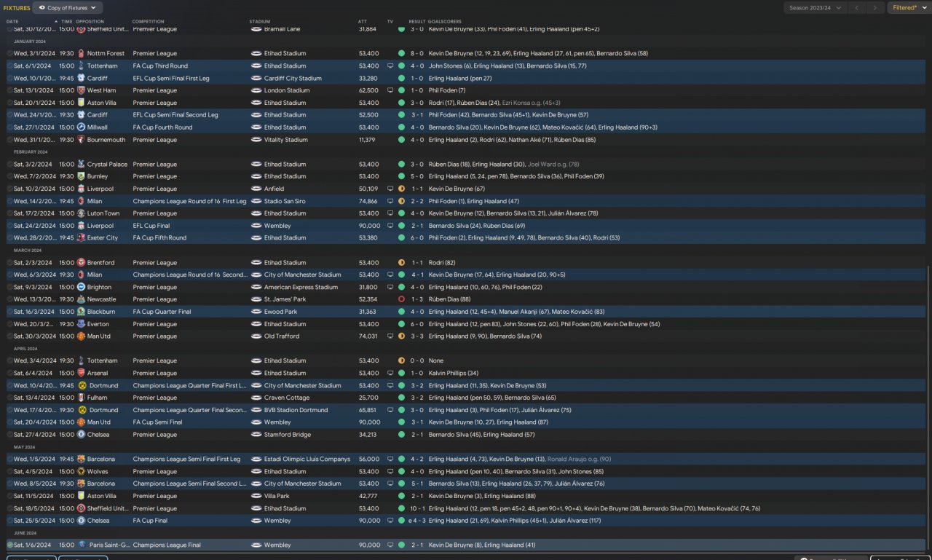Click the Millwall club badge
Image resolution: width=932 pixels, height=560 pixels.
(x=81, y=127)
